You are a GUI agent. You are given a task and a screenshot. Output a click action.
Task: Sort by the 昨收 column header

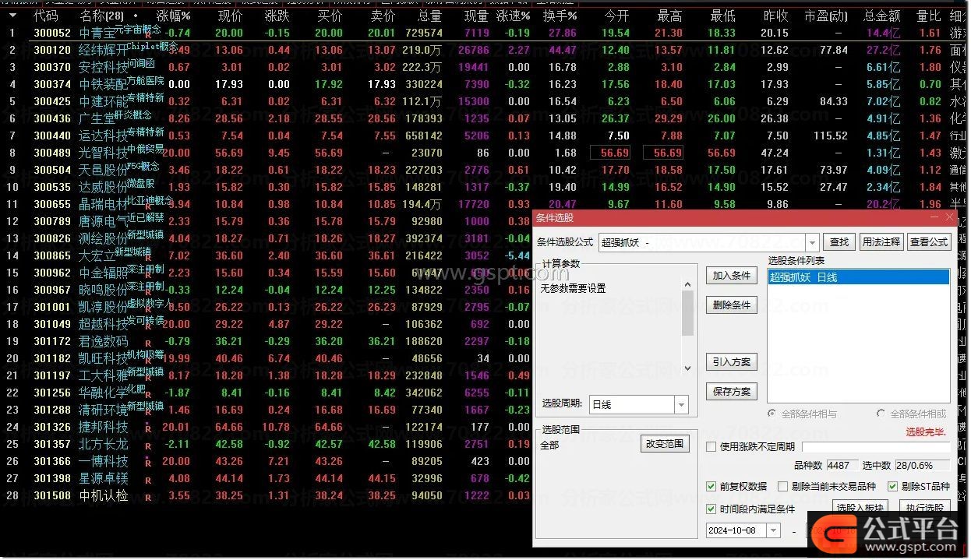point(776,16)
